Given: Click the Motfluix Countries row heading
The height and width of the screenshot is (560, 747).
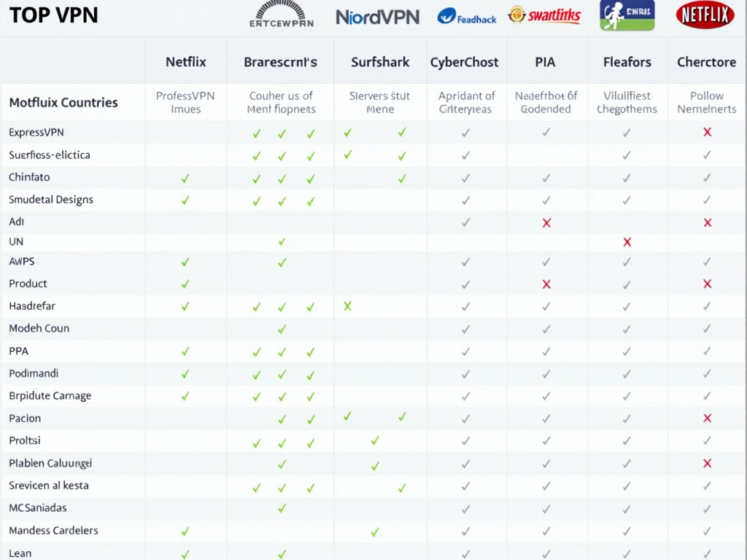Looking at the screenshot, I should click(63, 102).
